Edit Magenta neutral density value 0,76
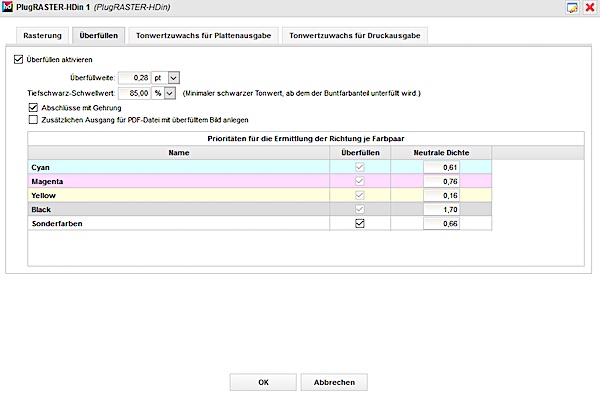 click(441, 181)
